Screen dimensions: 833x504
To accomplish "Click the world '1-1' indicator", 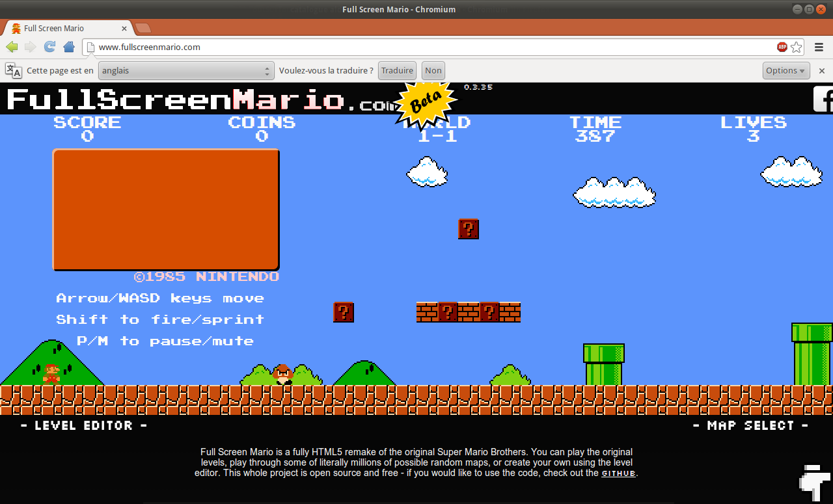I will pos(437,136).
